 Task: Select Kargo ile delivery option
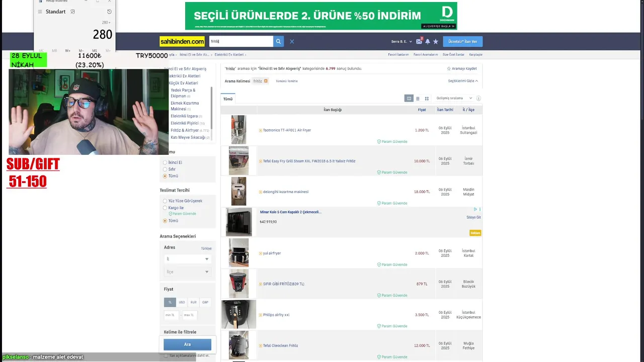click(x=165, y=208)
